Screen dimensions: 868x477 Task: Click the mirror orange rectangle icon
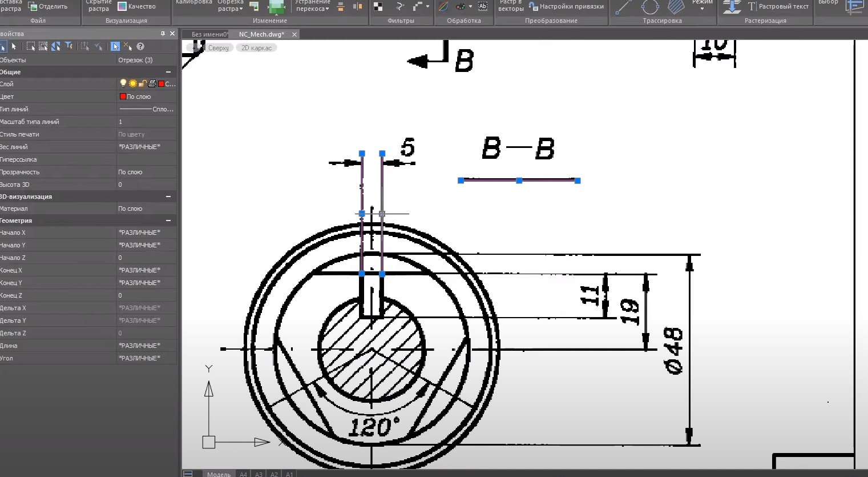(x=358, y=6)
